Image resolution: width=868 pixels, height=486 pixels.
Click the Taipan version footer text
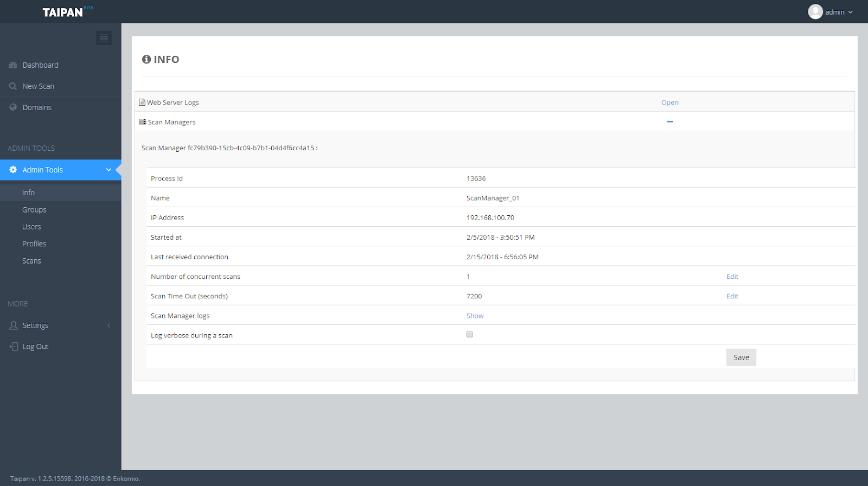tap(75, 478)
